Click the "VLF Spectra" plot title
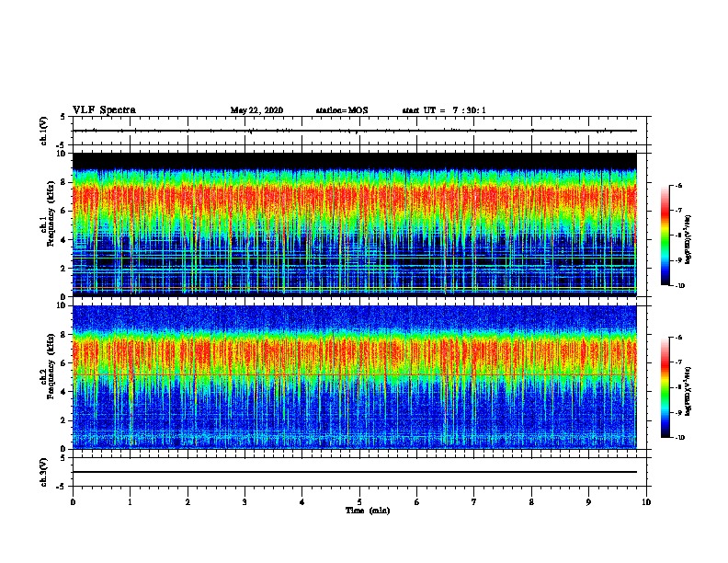Screen dimensions: 728x563 click(104, 110)
